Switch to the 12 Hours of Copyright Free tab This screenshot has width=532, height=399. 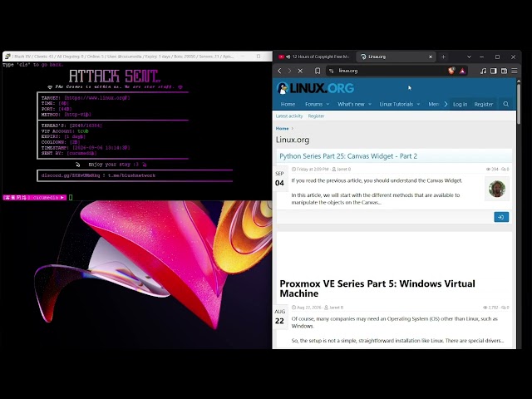click(315, 57)
